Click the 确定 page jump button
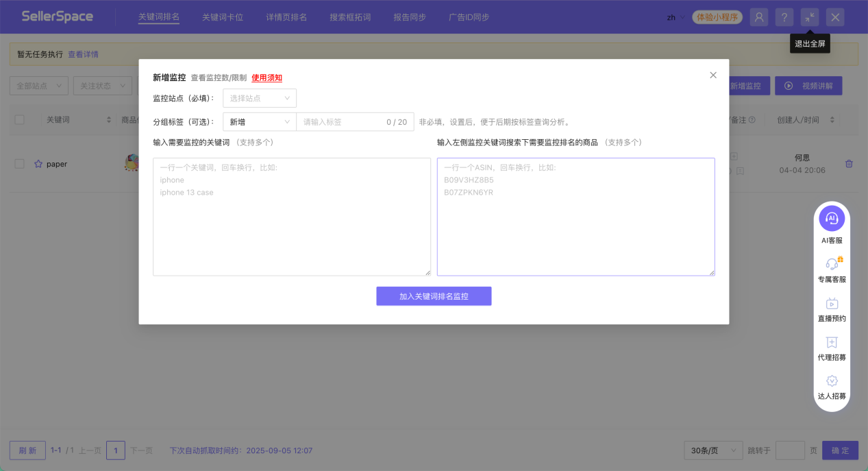Image resolution: width=868 pixels, height=471 pixels. 840,450
